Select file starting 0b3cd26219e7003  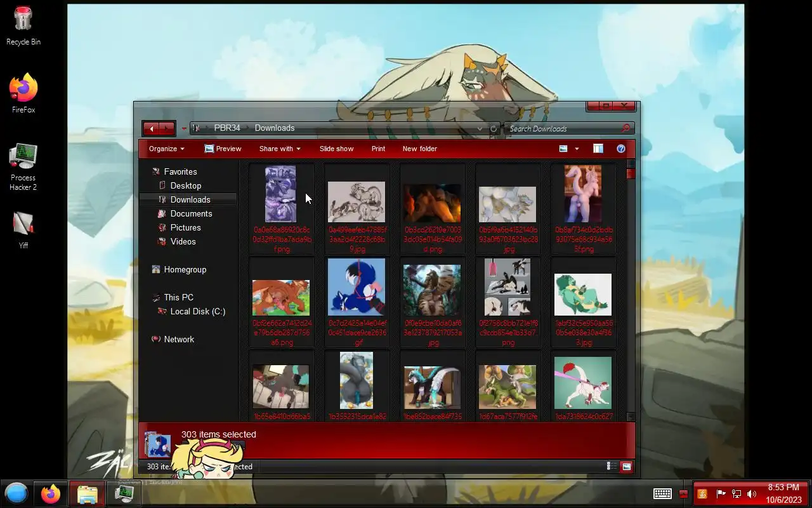tap(433, 209)
